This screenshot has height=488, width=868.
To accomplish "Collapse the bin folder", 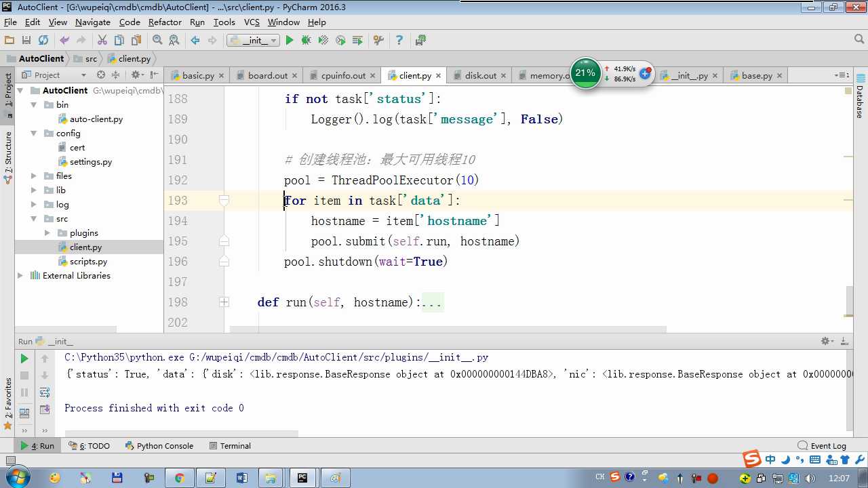I will pos(34,104).
